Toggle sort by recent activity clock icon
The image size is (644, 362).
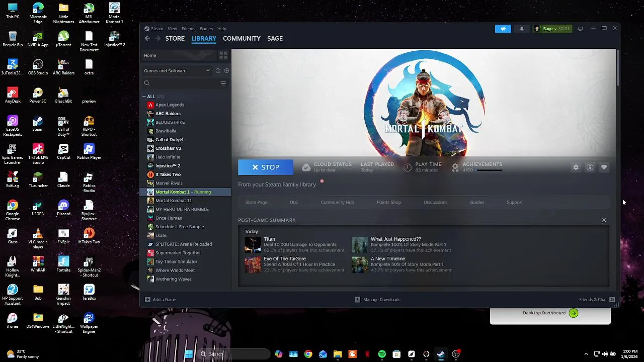pyautogui.click(x=218, y=71)
